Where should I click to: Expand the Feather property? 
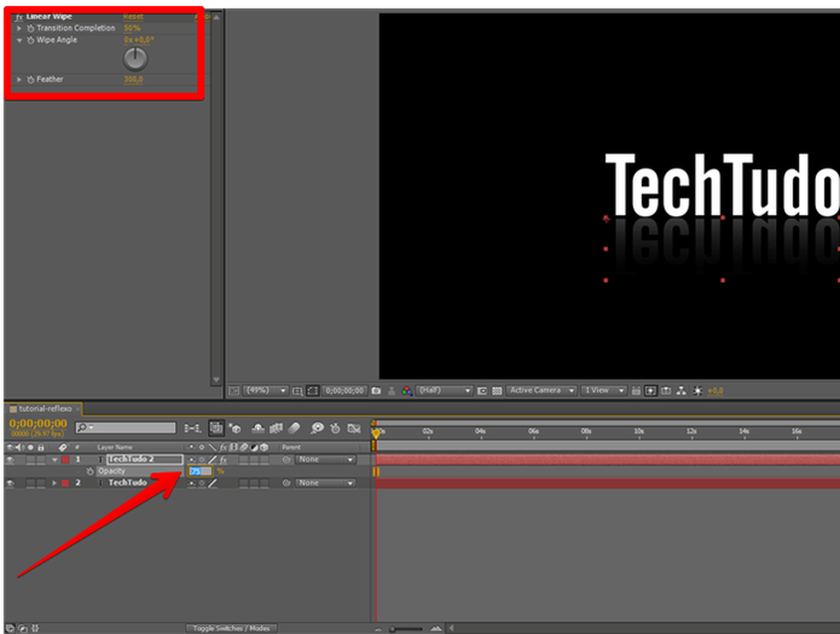click(20, 79)
